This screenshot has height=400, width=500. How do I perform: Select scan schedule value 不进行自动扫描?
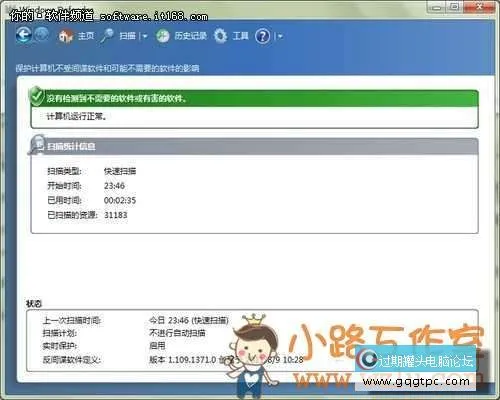[177, 333]
